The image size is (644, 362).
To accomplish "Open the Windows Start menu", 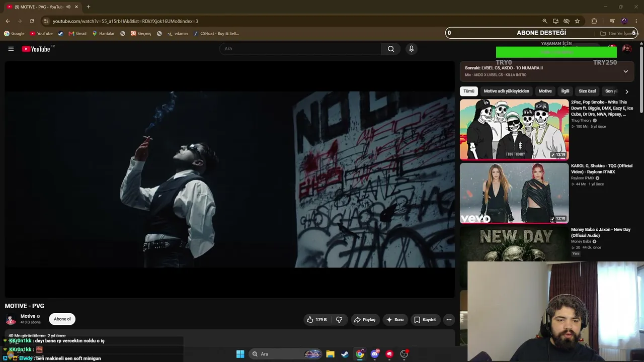I will point(240,354).
